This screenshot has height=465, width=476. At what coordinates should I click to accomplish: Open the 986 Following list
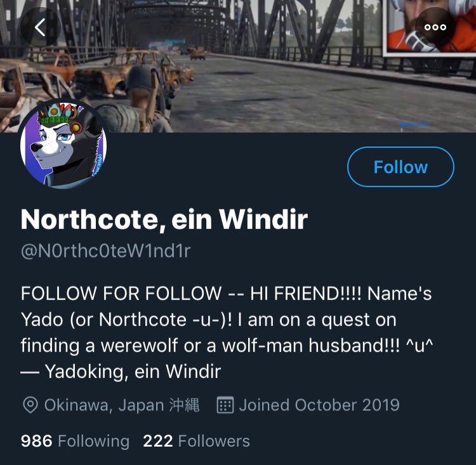coord(75,441)
